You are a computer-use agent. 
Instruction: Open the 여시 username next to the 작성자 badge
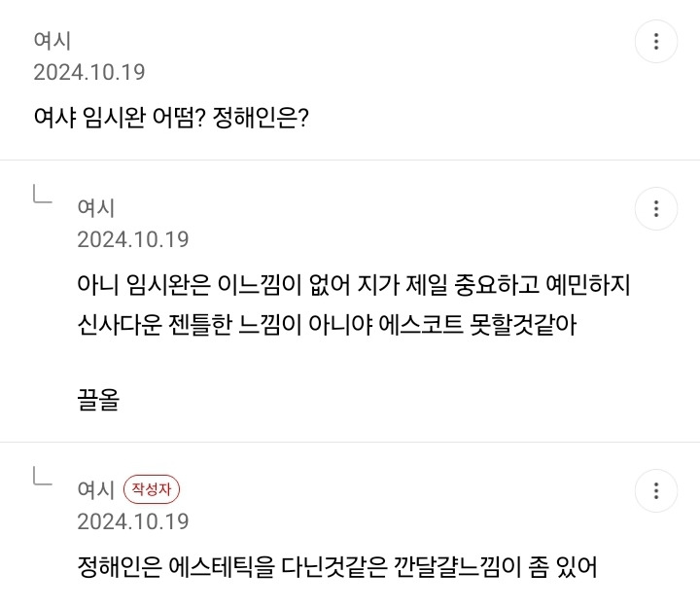click(96, 489)
